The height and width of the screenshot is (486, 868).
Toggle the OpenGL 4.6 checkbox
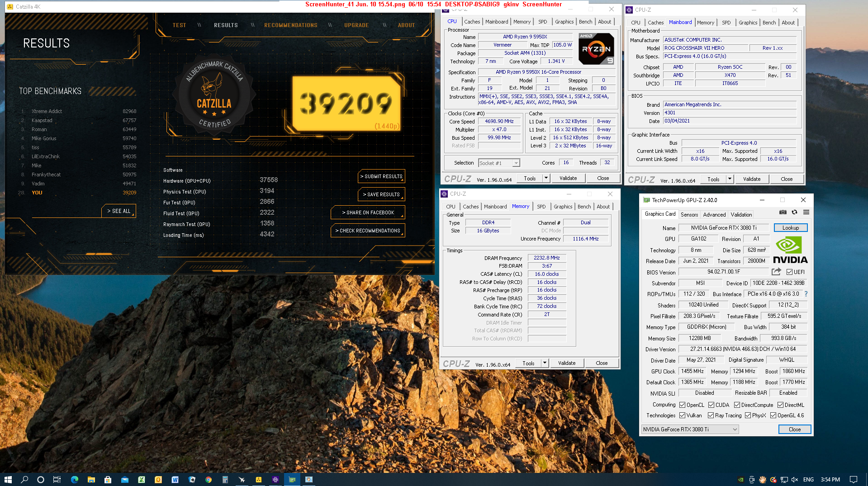click(x=773, y=415)
